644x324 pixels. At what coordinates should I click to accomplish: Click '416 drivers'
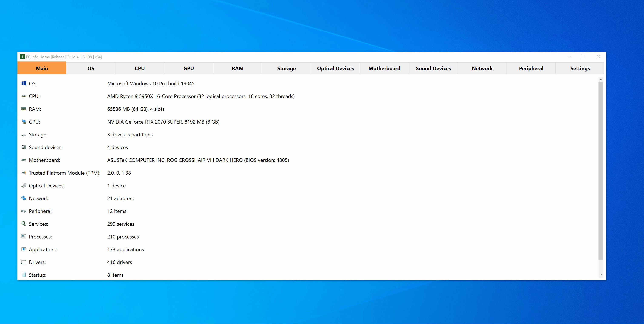pyautogui.click(x=120, y=262)
